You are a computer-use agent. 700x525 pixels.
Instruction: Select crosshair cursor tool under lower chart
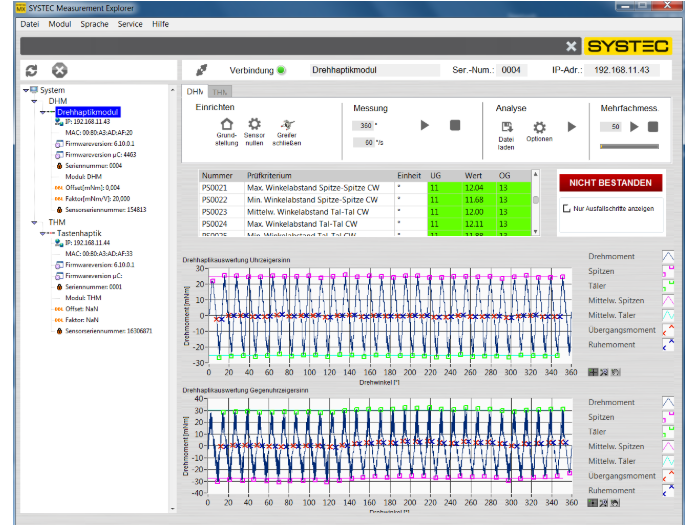click(592, 503)
